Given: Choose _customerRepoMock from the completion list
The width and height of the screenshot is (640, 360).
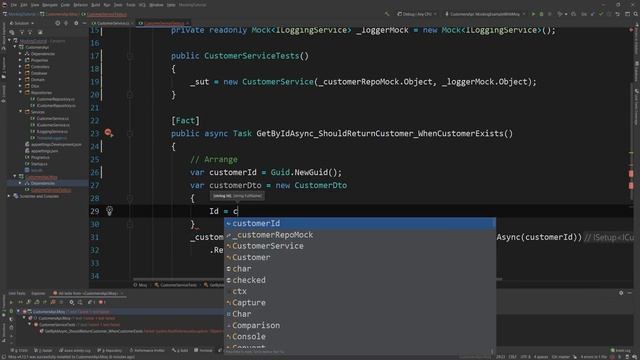Looking at the screenshot, I should click(x=360, y=235).
